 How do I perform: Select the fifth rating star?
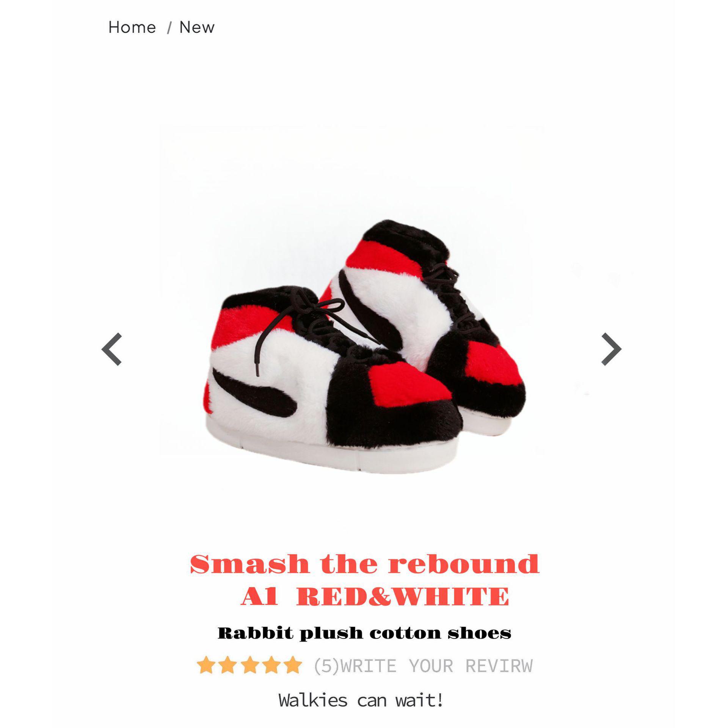click(293, 665)
